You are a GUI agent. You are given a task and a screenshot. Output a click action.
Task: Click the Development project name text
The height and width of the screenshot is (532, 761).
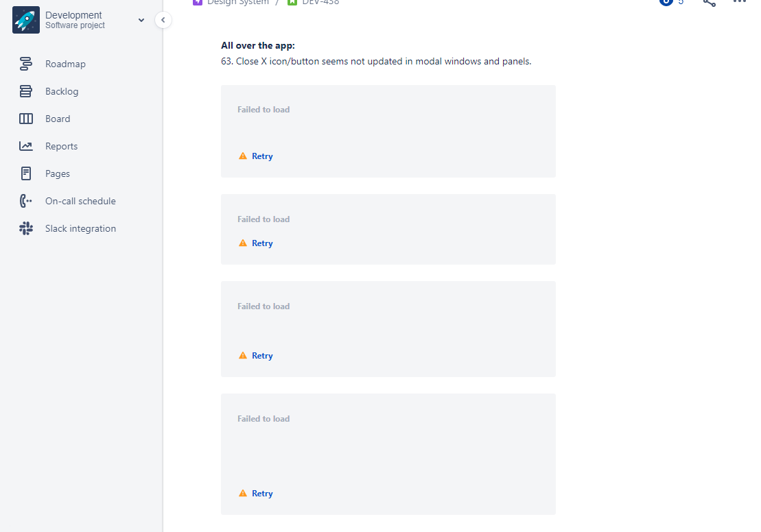pos(73,15)
